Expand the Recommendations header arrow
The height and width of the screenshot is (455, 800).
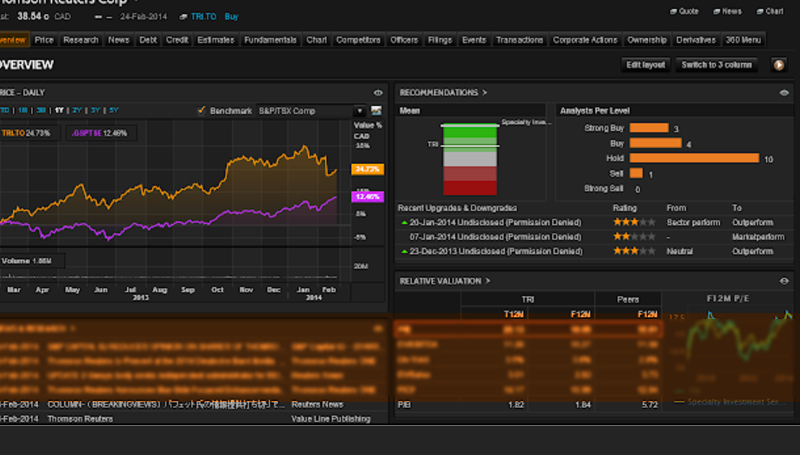(484, 92)
